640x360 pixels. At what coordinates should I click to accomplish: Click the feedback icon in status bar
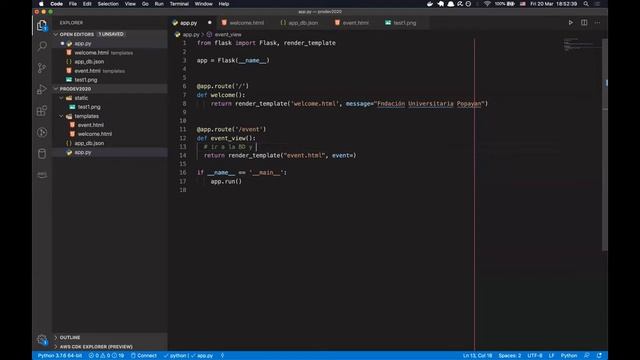point(587,356)
